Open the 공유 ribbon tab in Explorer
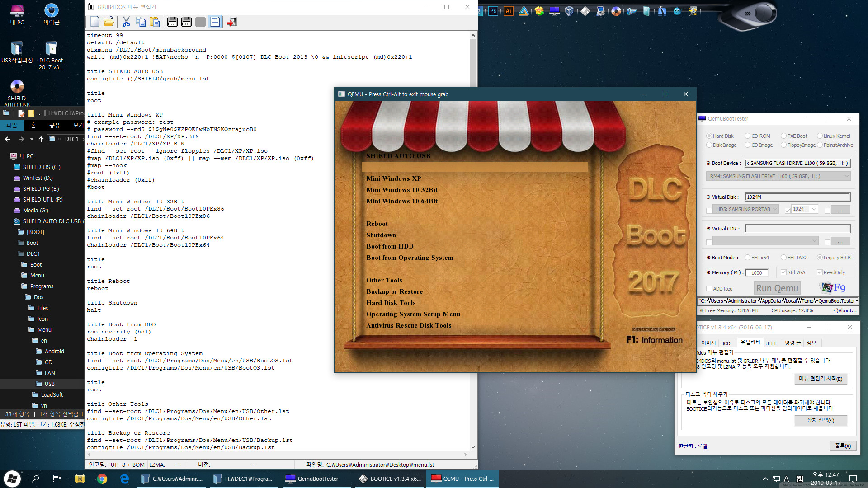This screenshot has width=868, height=488. [55, 125]
